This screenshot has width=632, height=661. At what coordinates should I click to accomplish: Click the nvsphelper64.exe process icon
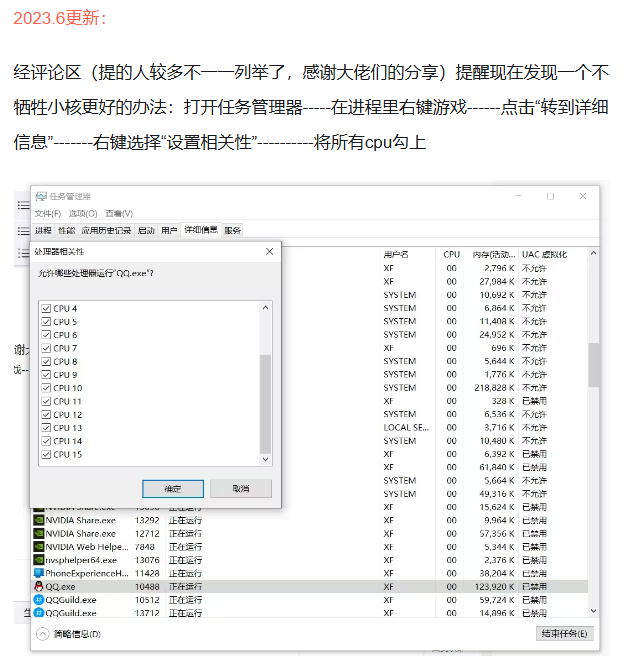pos(39,560)
